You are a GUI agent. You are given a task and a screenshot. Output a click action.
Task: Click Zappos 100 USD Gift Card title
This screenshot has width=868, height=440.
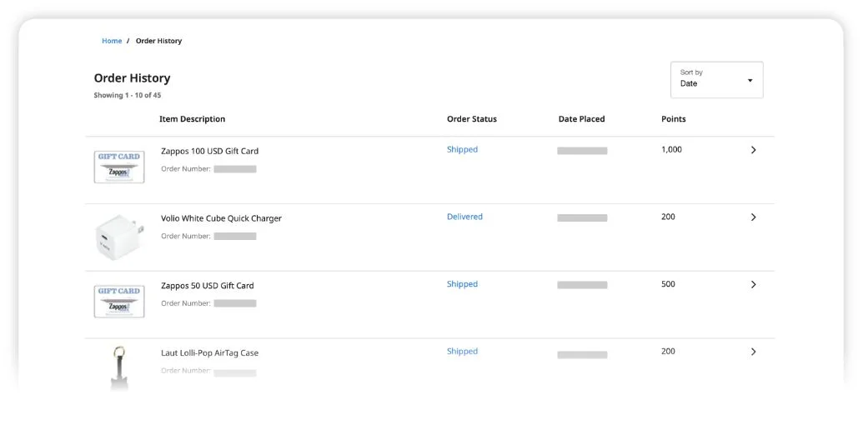(x=209, y=151)
